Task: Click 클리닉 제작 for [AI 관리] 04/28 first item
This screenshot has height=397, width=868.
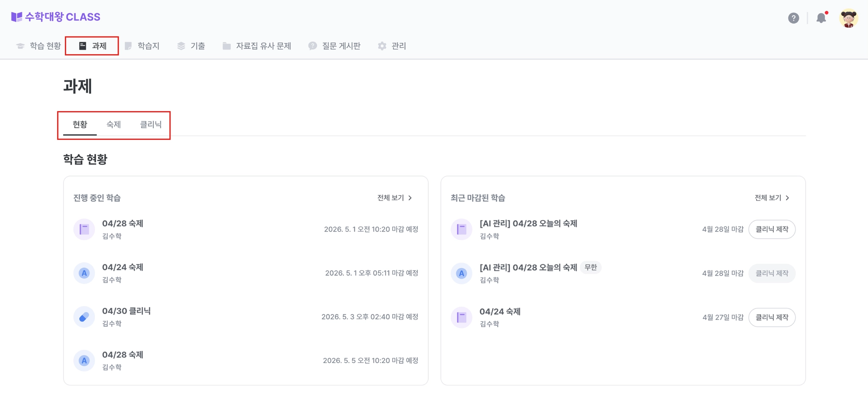Action: point(772,229)
